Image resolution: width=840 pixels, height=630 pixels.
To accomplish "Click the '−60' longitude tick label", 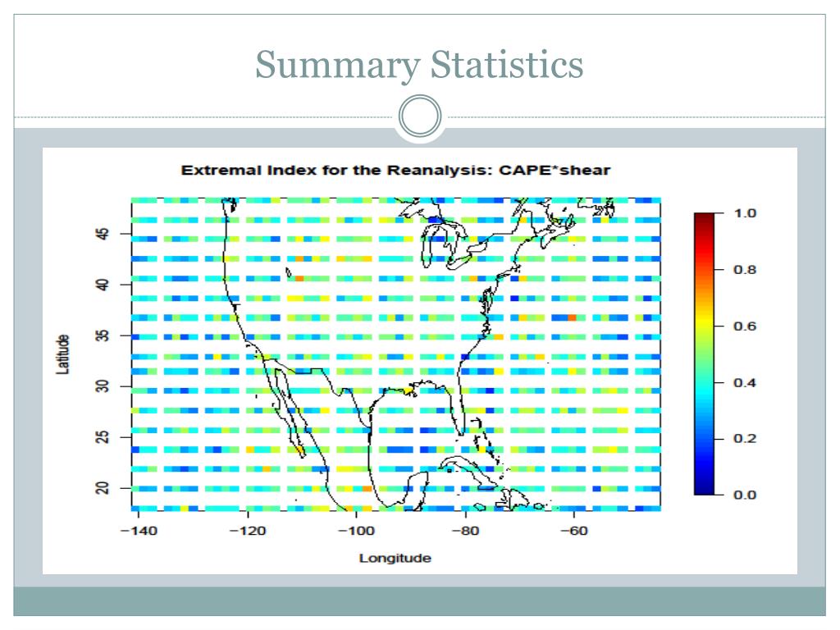I will click(x=573, y=531).
